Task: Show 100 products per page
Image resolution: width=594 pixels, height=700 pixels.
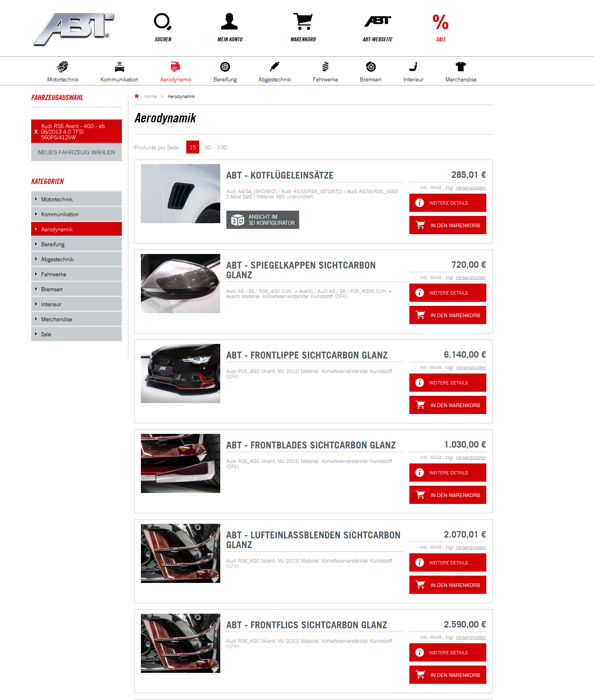Action: pos(222,147)
